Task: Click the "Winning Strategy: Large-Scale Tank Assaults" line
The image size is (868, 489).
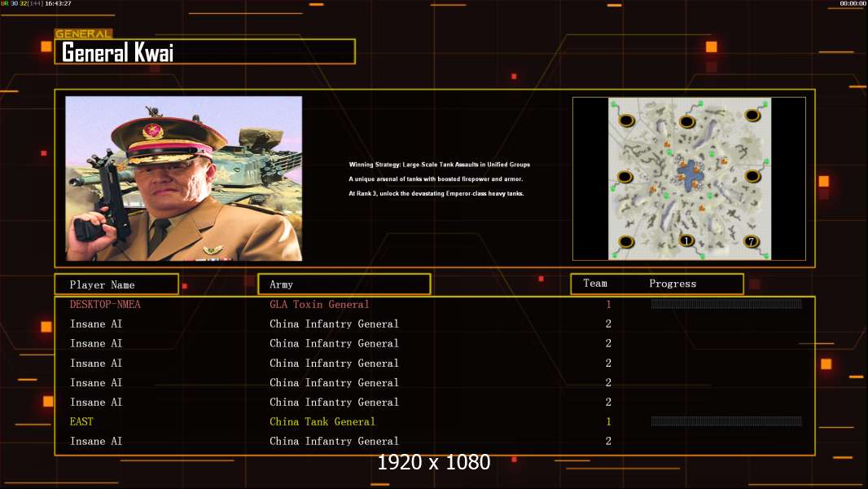Action: (440, 165)
